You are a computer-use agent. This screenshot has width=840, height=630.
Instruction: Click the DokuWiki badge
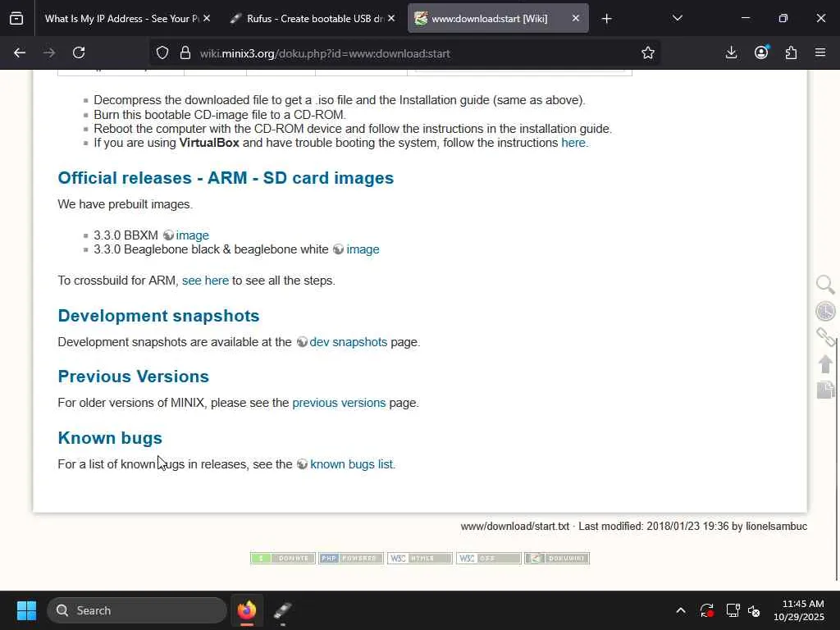tap(557, 558)
